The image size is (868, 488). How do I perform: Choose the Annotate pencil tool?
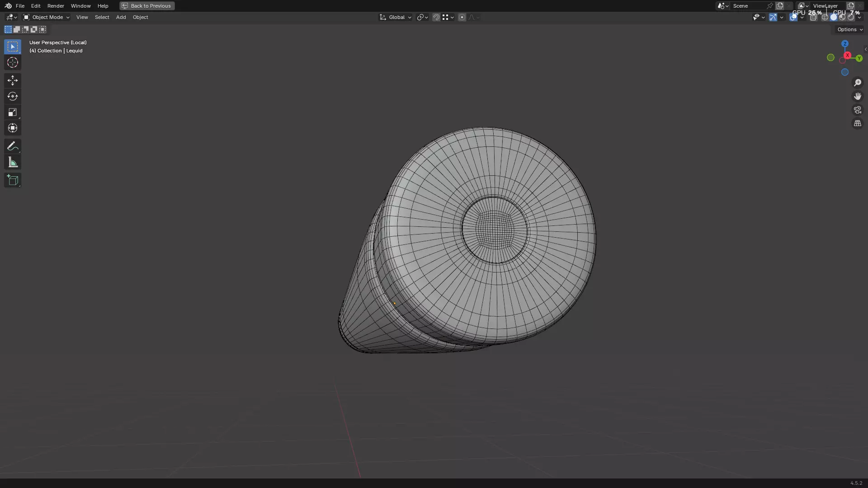pyautogui.click(x=13, y=146)
